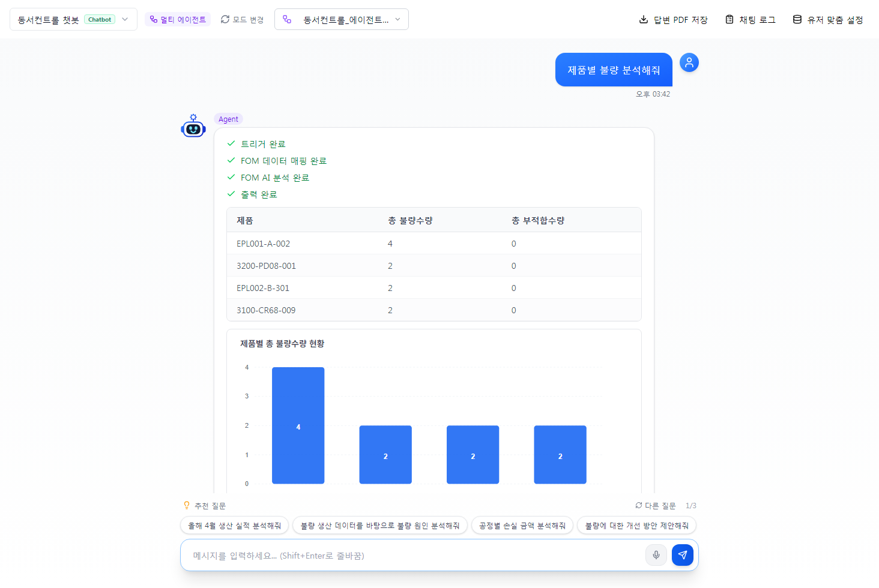The width and height of the screenshot is (879, 588).
Task: Click the 총 불량수량 column header
Action: click(410, 220)
